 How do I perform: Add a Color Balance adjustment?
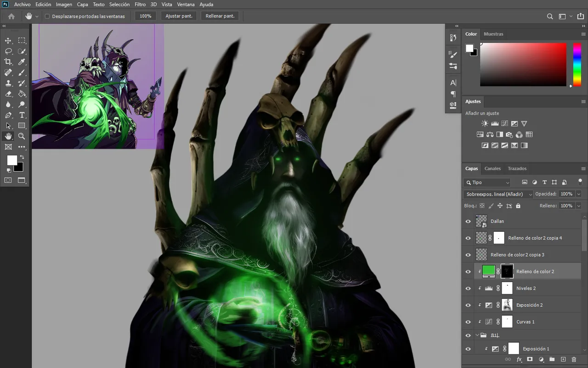(490, 134)
